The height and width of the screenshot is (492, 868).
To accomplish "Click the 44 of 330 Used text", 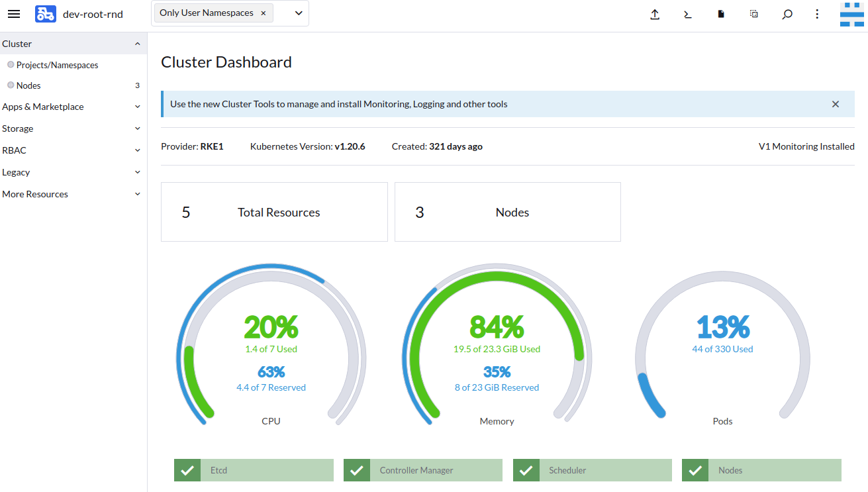I will (722, 349).
